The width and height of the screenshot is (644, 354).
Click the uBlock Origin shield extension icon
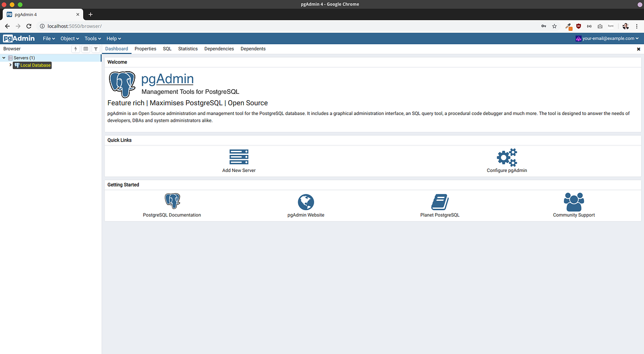click(579, 26)
